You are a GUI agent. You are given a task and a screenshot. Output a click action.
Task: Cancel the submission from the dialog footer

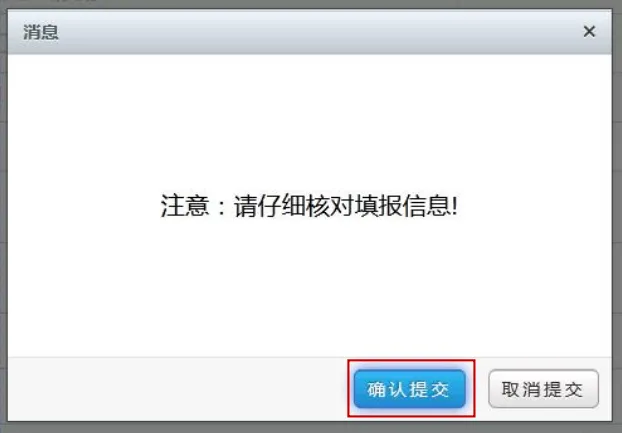(543, 389)
